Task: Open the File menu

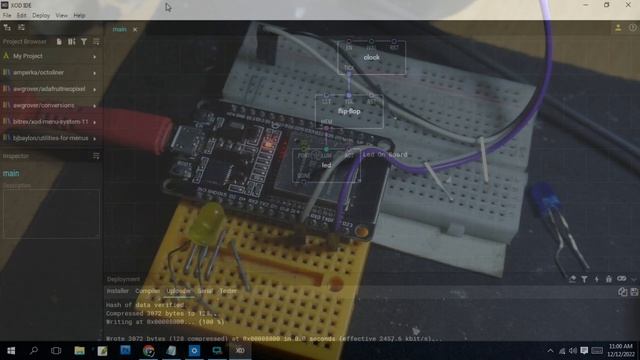Action: coord(7,16)
